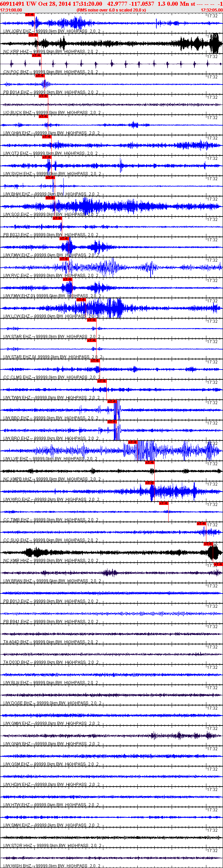223x868 pixels.
Task: Click the RMS noise scaling note
Action: point(112,10)
